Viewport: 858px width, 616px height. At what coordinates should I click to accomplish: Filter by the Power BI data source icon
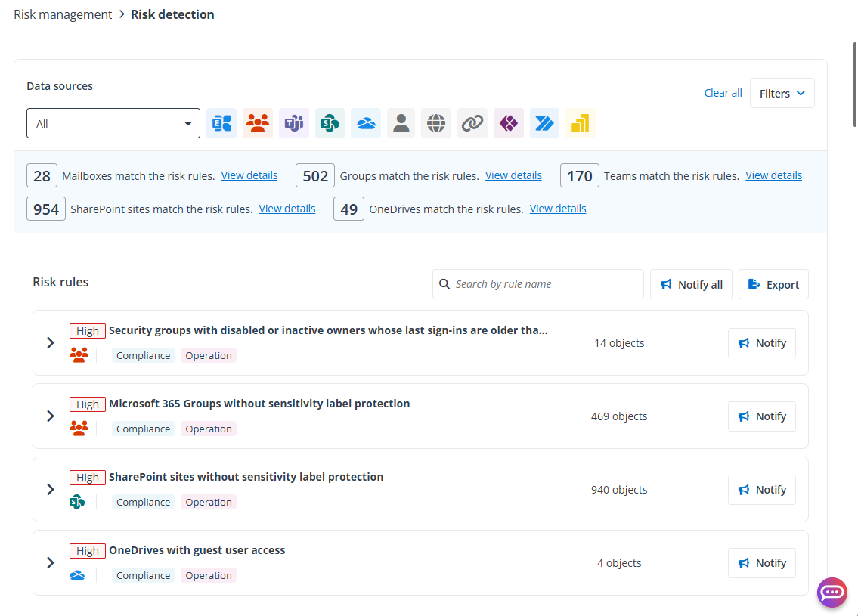click(x=580, y=123)
